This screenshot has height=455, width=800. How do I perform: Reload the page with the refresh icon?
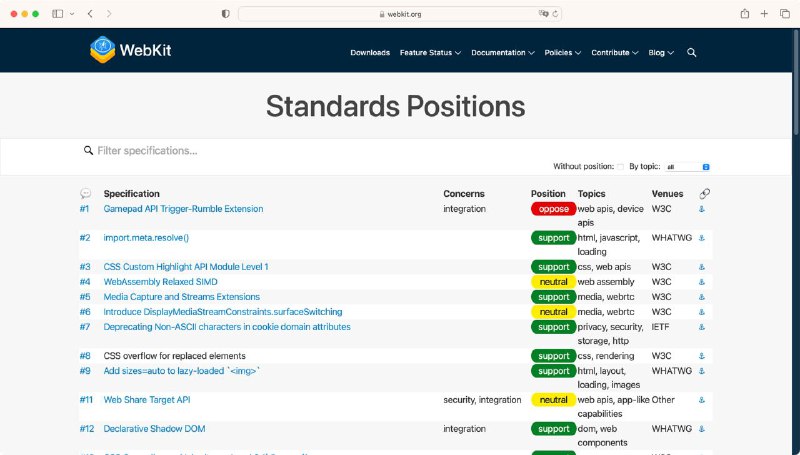tap(555, 14)
